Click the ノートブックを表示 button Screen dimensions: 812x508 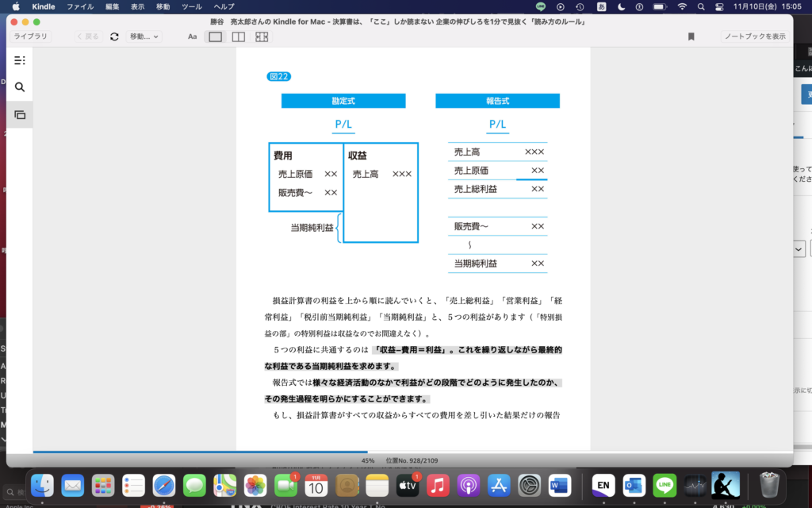point(755,37)
